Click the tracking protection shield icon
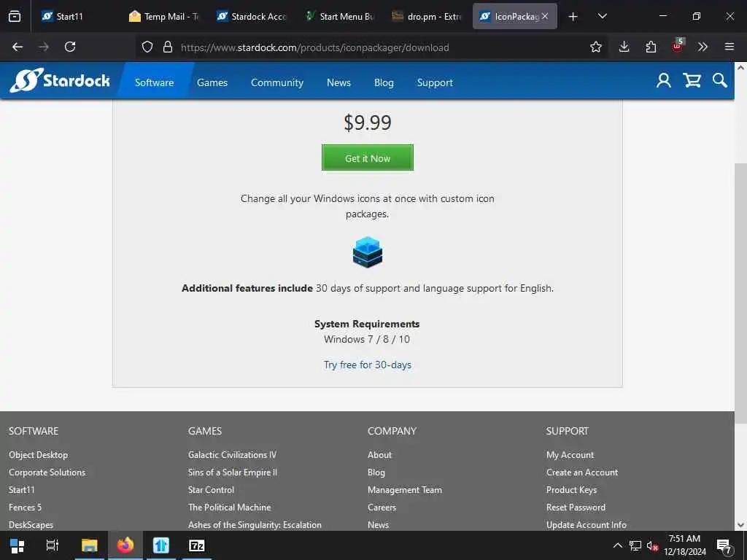This screenshot has height=560, width=747. (x=147, y=47)
